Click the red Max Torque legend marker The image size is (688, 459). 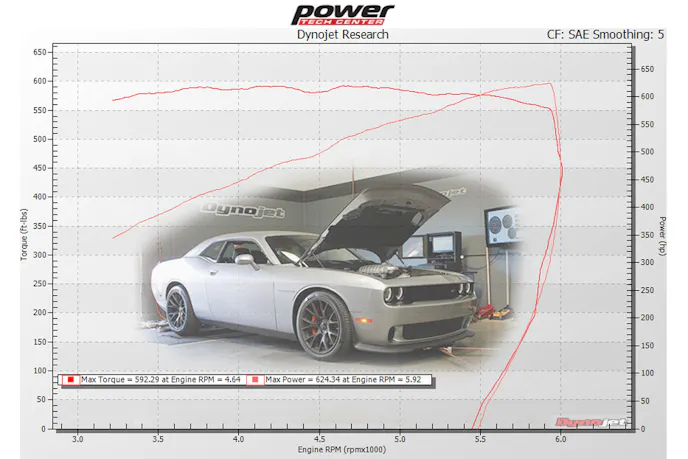point(72,381)
